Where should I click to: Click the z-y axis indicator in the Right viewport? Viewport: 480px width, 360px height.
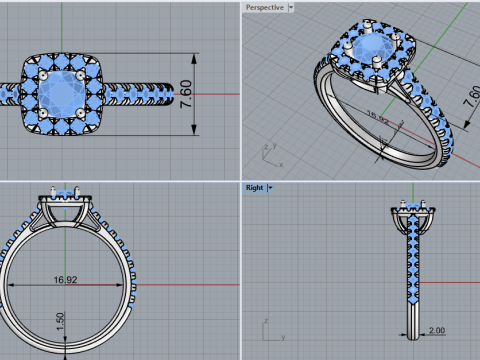tap(274, 330)
